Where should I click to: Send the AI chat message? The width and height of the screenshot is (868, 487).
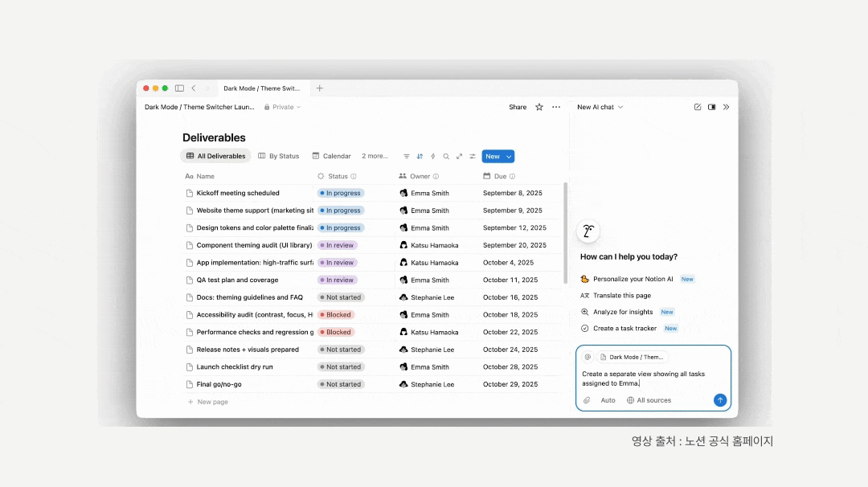[x=720, y=400]
